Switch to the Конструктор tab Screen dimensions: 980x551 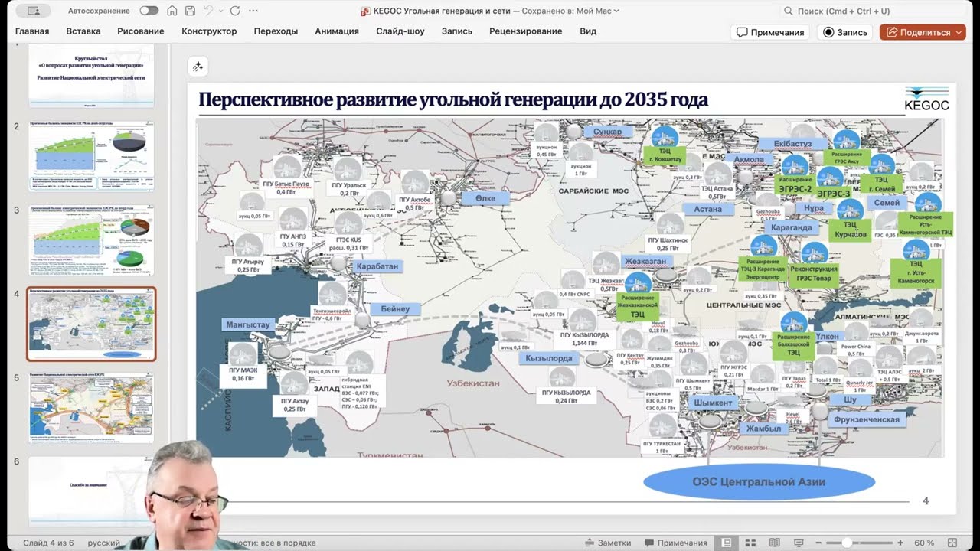coord(209,31)
